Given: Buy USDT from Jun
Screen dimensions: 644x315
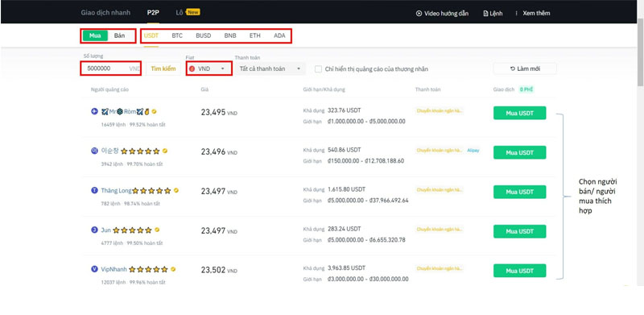Looking at the screenshot, I should [519, 231].
